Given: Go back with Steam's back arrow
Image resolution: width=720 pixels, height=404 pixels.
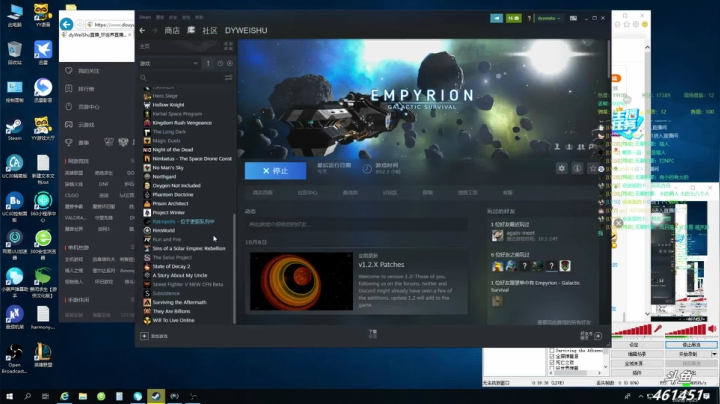Looking at the screenshot, I should point(142,30).
